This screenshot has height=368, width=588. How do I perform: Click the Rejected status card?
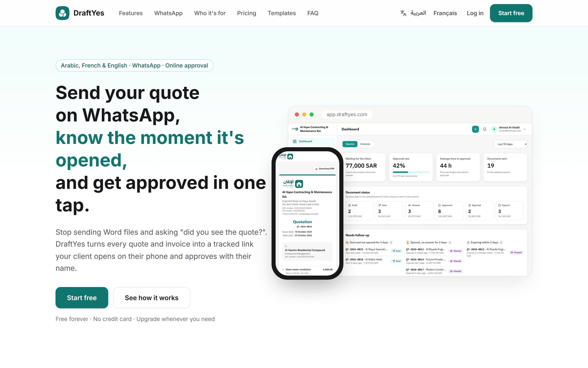coord(479,211)
